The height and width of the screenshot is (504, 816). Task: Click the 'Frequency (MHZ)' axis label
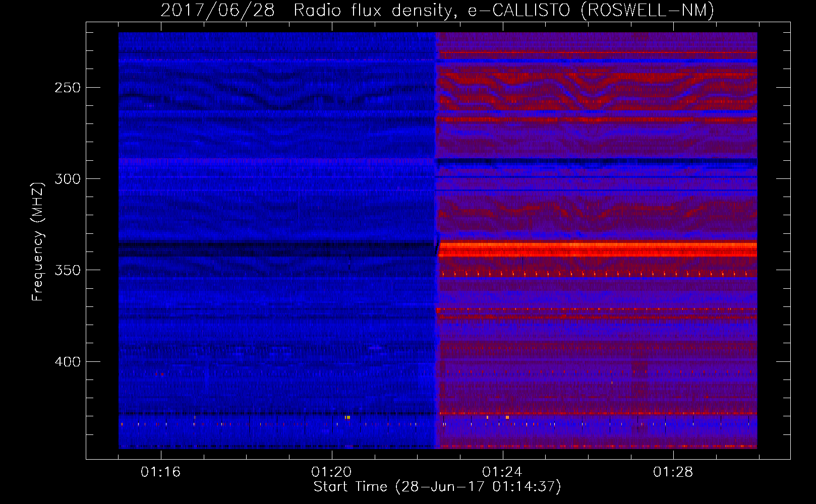tap(38, 241)
